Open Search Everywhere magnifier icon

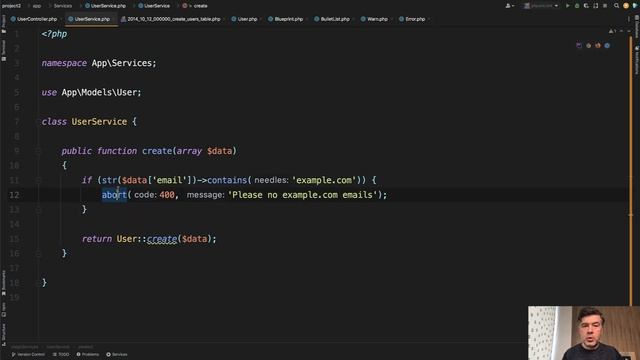(x=616, y=6)
